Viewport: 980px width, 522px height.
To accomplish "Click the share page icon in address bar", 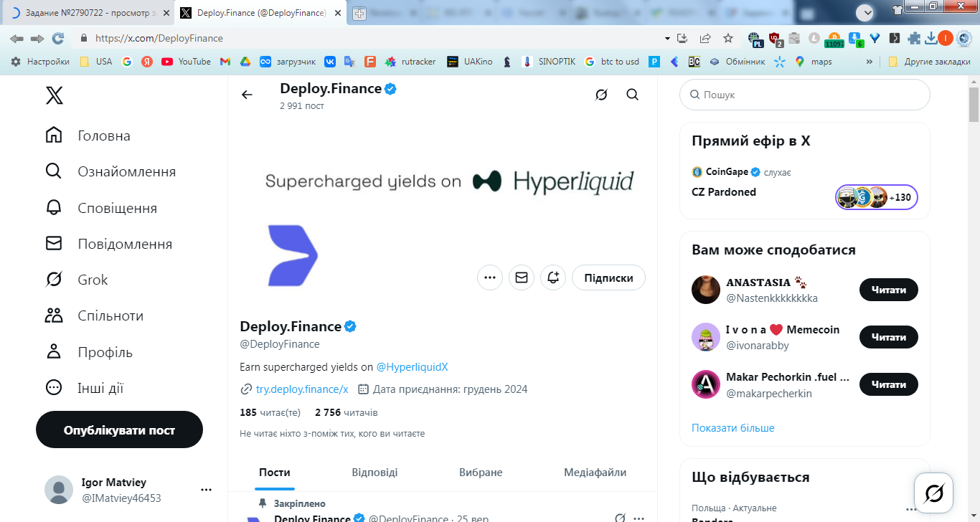I will click(x=705, y=39).
